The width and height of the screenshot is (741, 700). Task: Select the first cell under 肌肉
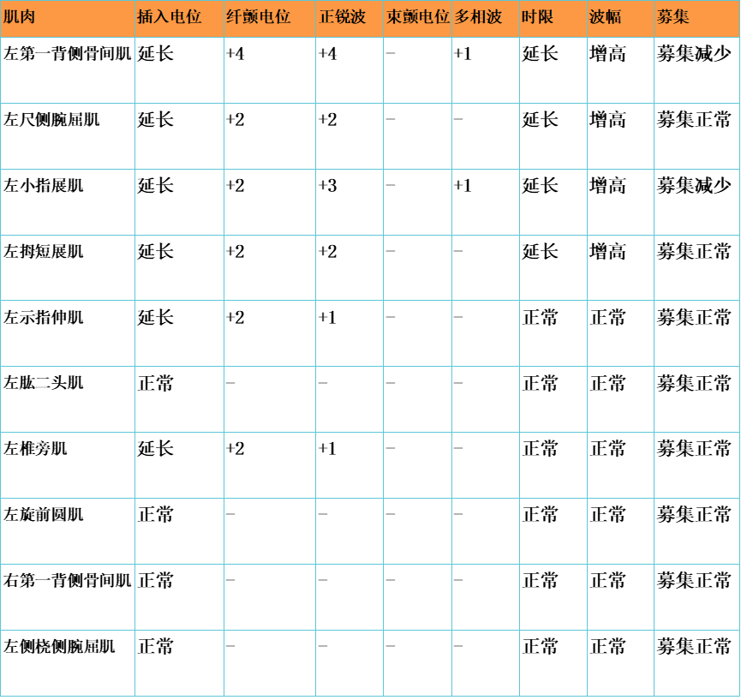67,73
